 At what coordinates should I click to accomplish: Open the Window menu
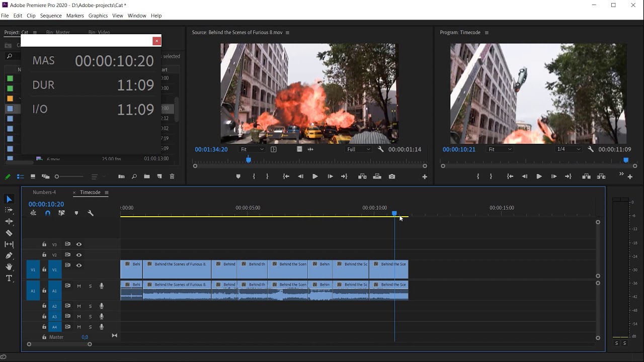[137, 16]
